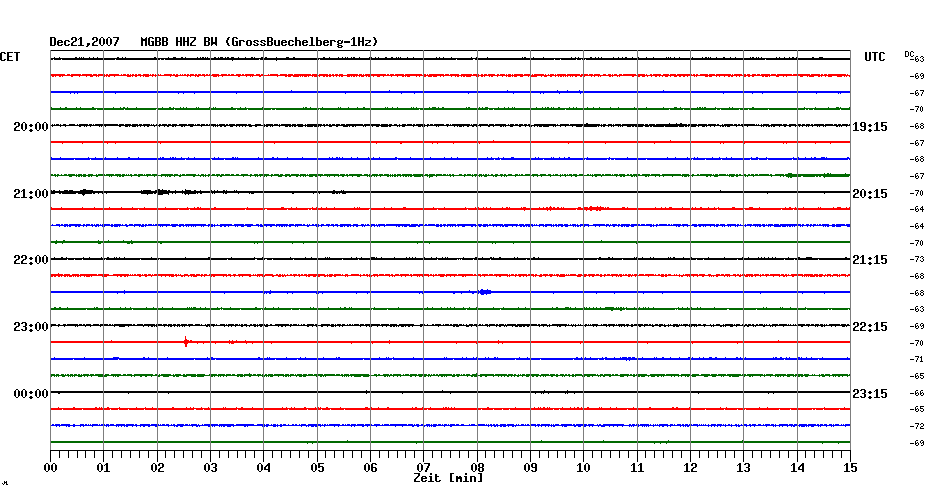Click the DC value -71

click(917, 359)
